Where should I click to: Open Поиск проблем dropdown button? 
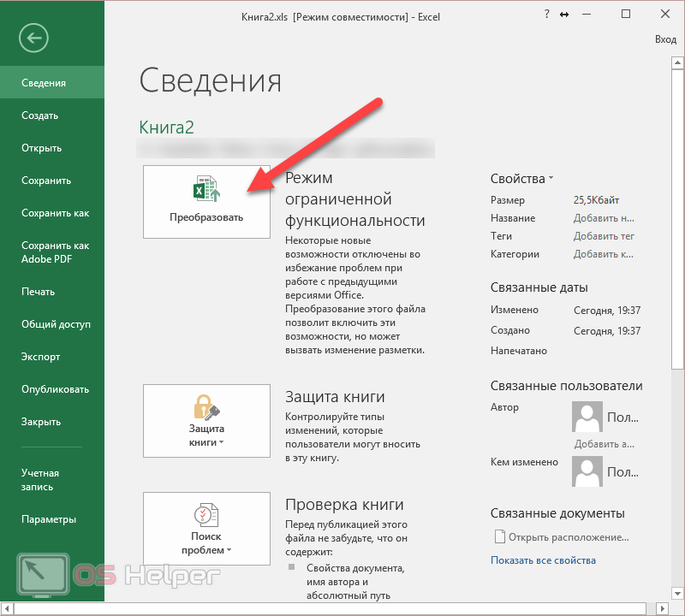tap(206, 529)
